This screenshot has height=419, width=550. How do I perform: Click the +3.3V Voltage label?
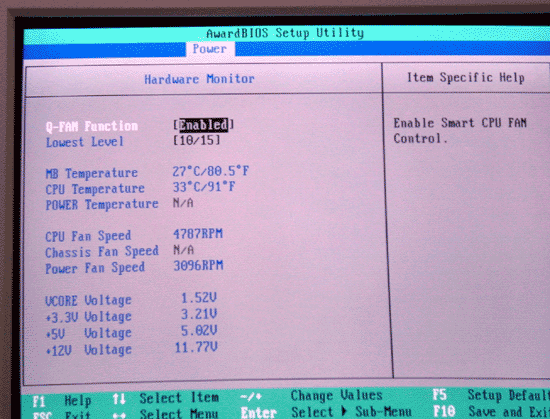coord(88,317)
